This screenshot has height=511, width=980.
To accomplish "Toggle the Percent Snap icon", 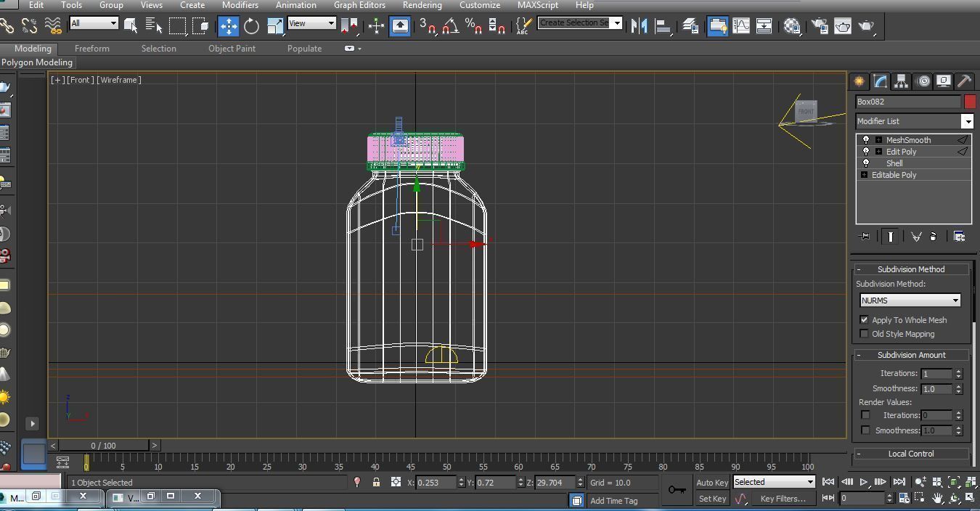I will click(473, 27).
